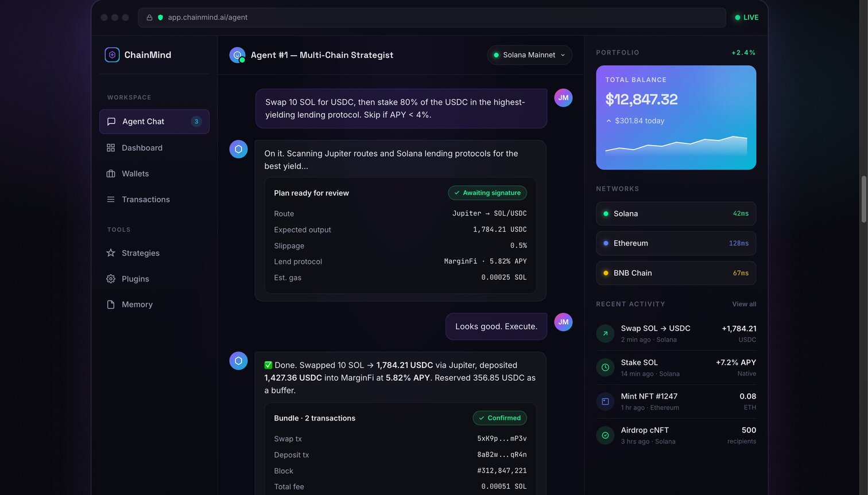Click the chevron beside Solana Mainnet

coord(563,55)
